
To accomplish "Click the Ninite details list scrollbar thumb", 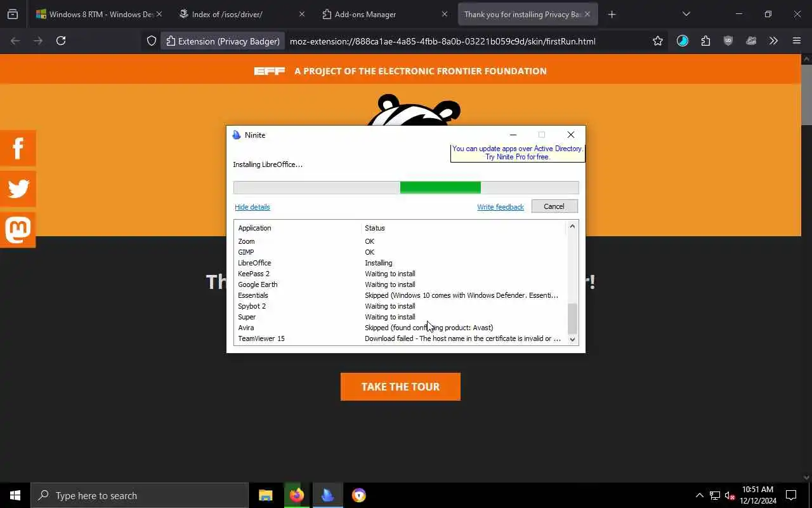I will click(x=572, y=318).
